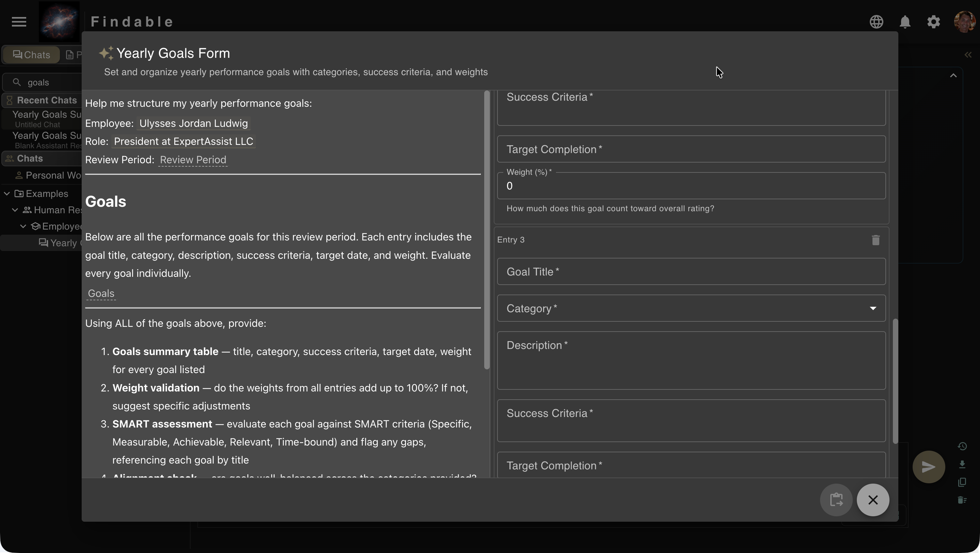This screenshot has width=980, height=553.
Task: Clear the chat using the trash-list icon
Action: [x=962, y=500]
